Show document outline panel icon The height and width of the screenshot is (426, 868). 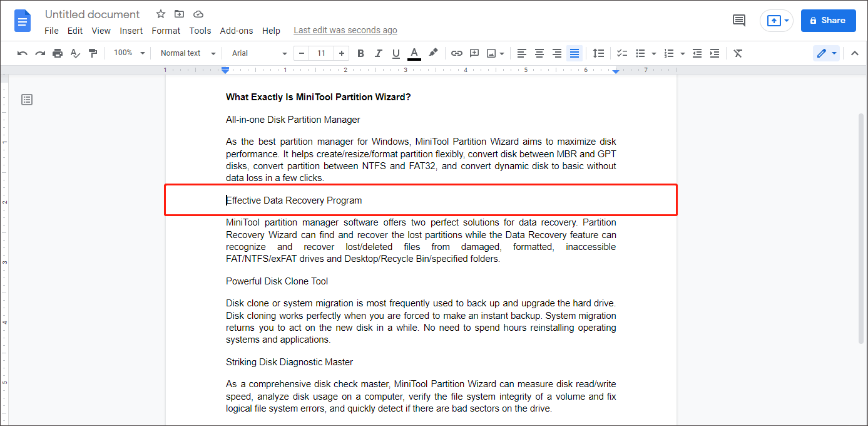tap(27, 99)
